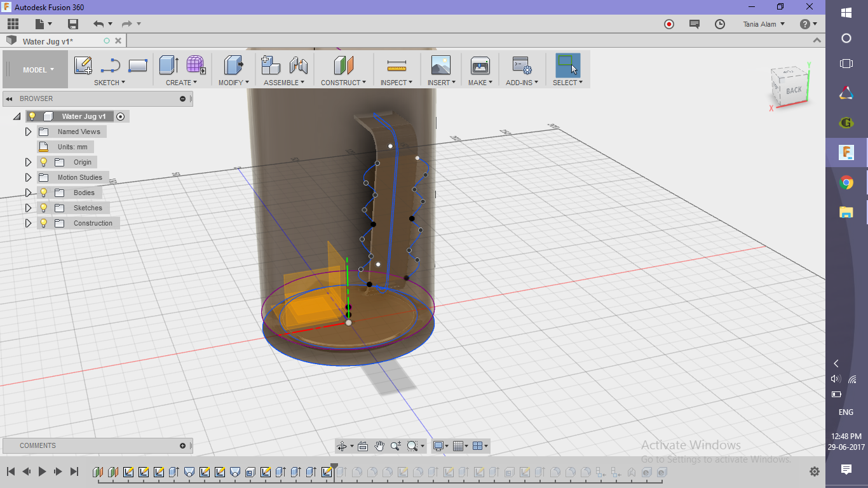This screenshot has height=488, width=868.
Task: Click the Select window tool icon
Action: pos(567,65)
